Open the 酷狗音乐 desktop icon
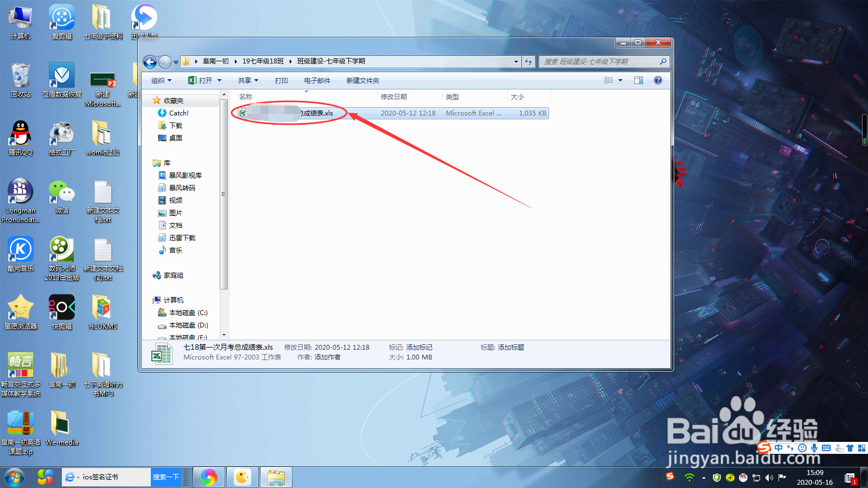Screen dimensions: 868x488 coord(21,254)
